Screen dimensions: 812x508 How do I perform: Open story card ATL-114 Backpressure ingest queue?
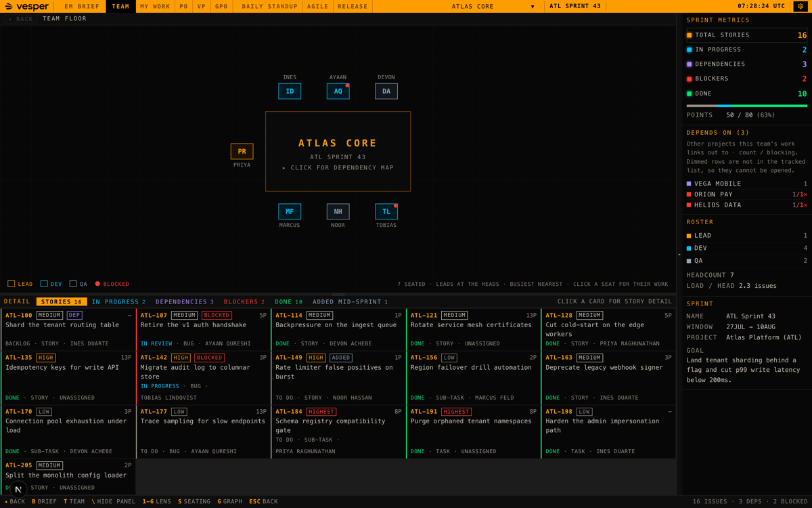click(338, 329)
